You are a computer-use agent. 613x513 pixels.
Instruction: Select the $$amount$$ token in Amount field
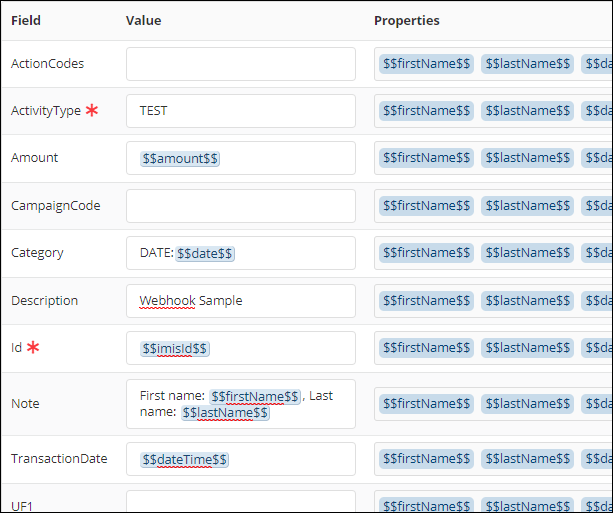[180, 158]
